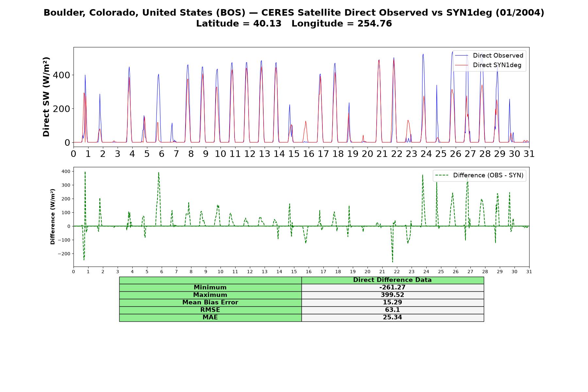Screen dimensions: 588x392
Task: Click the Direct SW (W/m²) axis label
Action: click(46, 97)
